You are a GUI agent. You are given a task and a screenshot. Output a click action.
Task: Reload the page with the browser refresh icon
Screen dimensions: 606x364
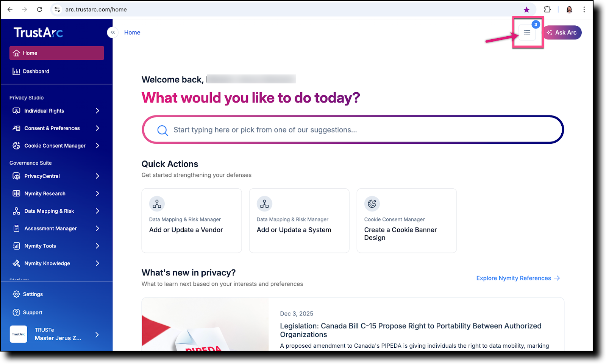coord(39,9)
